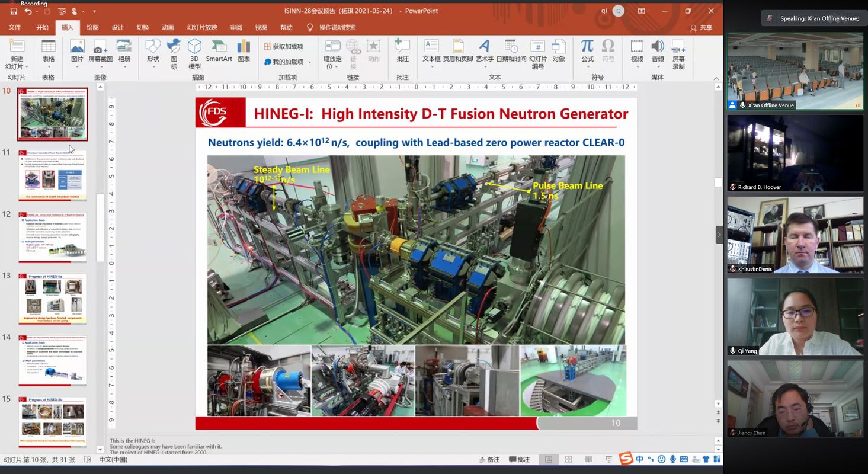The height and width of the screenshot is (474, 868).
Task: Go to previous slide via double-up arrow
Action: (719, 412)
